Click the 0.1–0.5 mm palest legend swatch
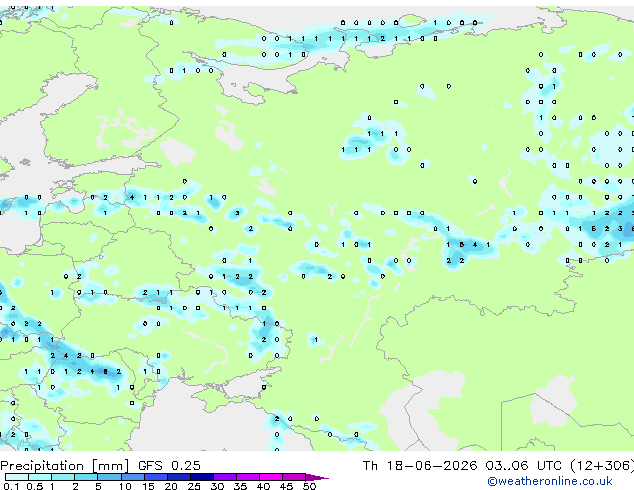The image size is (634, 490). click(17, 477)
